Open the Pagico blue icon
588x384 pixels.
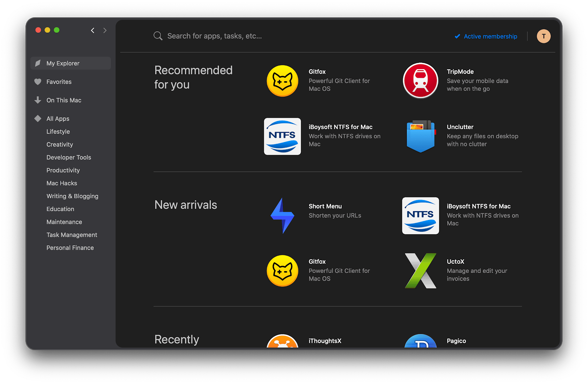[x=420, y=341]
